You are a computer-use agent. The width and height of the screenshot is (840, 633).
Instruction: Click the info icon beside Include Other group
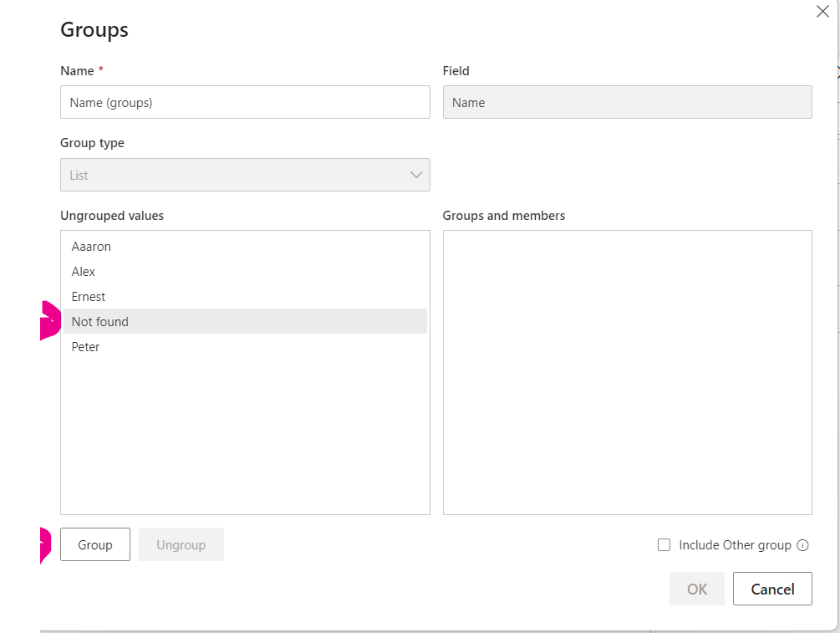coord(802,545)
